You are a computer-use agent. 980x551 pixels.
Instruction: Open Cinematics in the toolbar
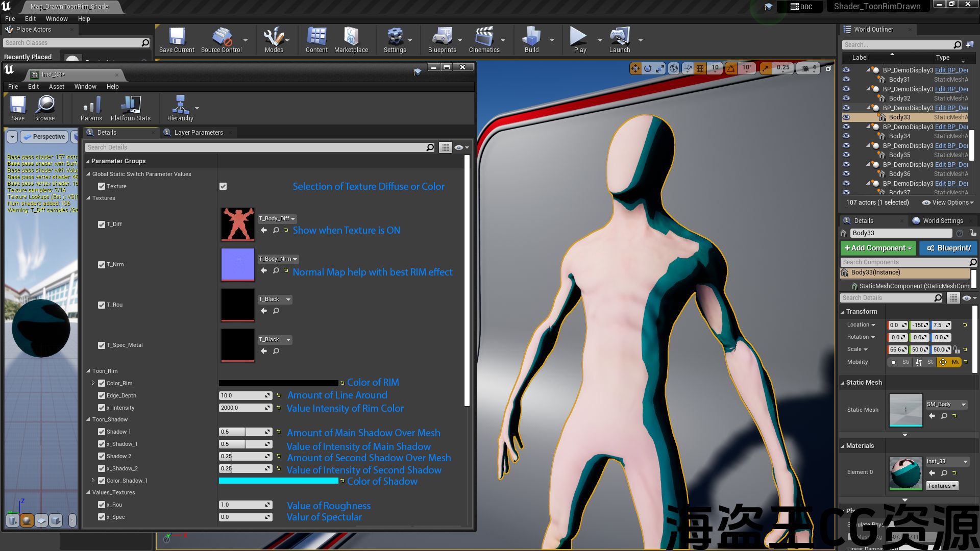pyautogui.click(x=484, y=40)
